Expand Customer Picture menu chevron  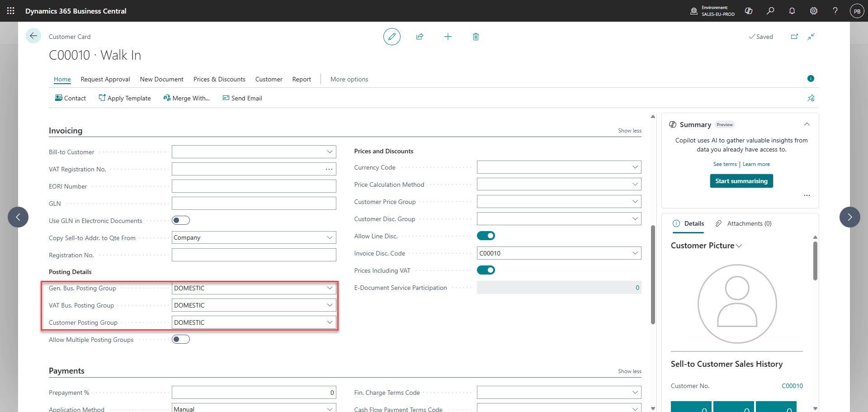(739, 246)
